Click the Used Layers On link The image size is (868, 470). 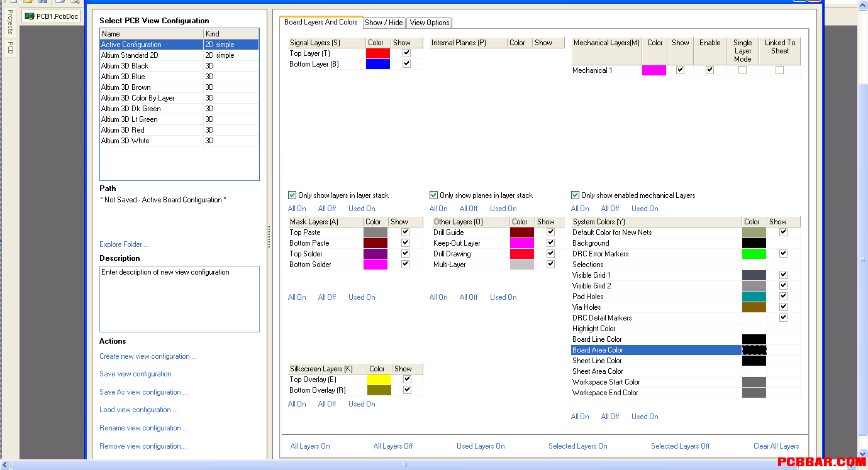481,446
